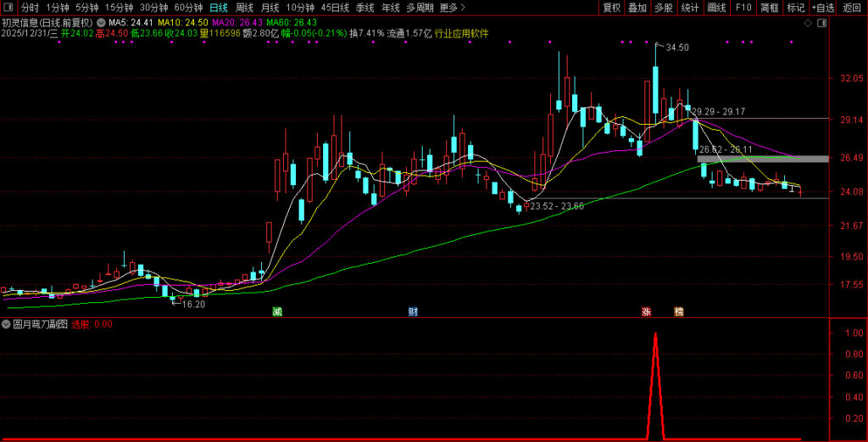Click the blue 财 event marker
The height and width of the screenshot is (442, 868).
[413, 312]
